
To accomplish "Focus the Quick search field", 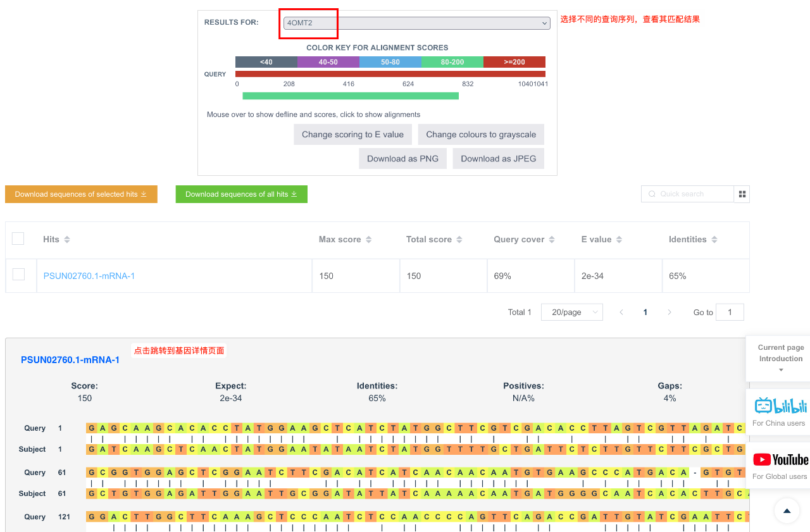I will pos(687,194).
